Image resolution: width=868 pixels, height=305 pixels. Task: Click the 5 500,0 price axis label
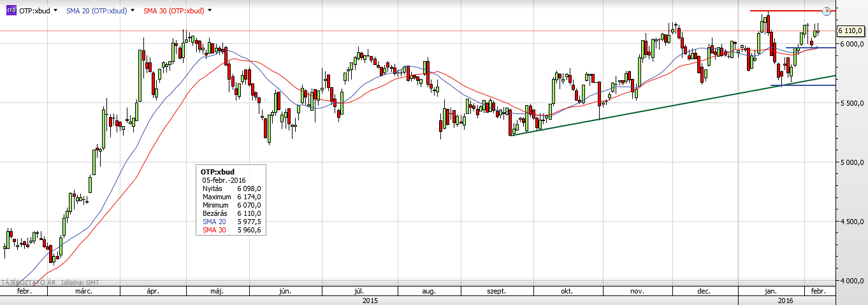point(851,103)
